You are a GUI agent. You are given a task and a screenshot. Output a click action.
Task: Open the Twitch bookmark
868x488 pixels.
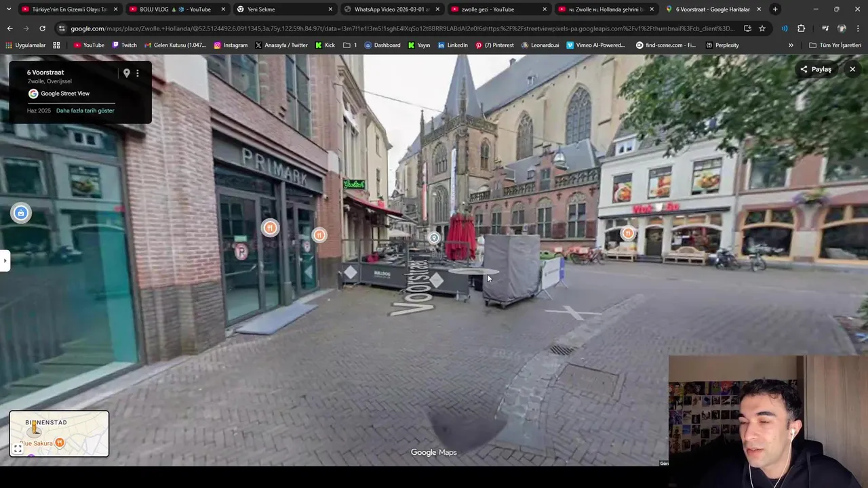[x=124, y=45]
